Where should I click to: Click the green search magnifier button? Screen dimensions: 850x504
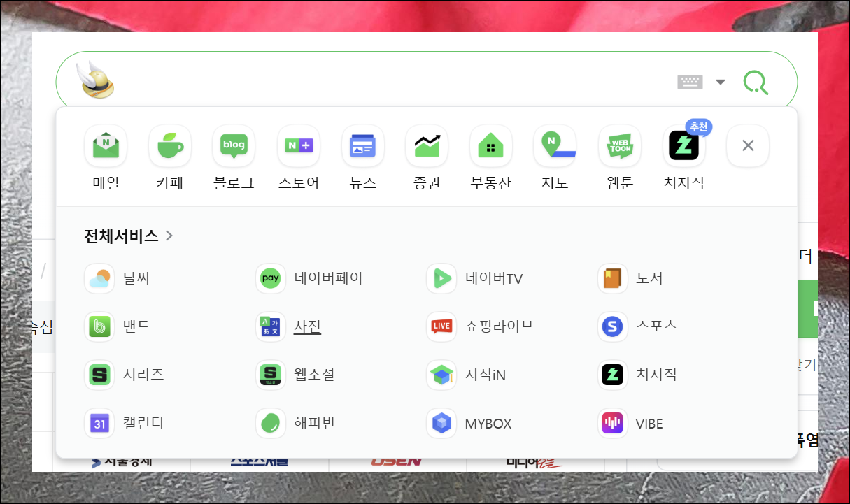pos(756,82)
